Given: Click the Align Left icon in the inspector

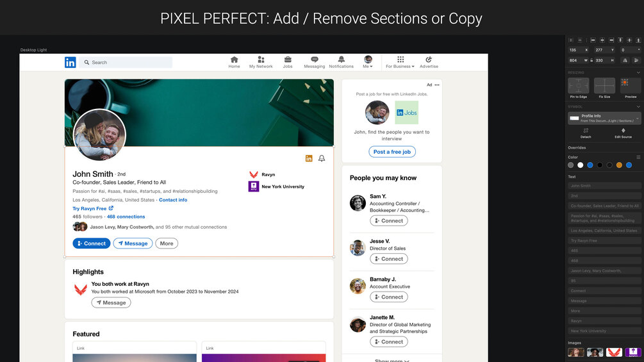Looking at the screenshot, I should click(593, 40).
